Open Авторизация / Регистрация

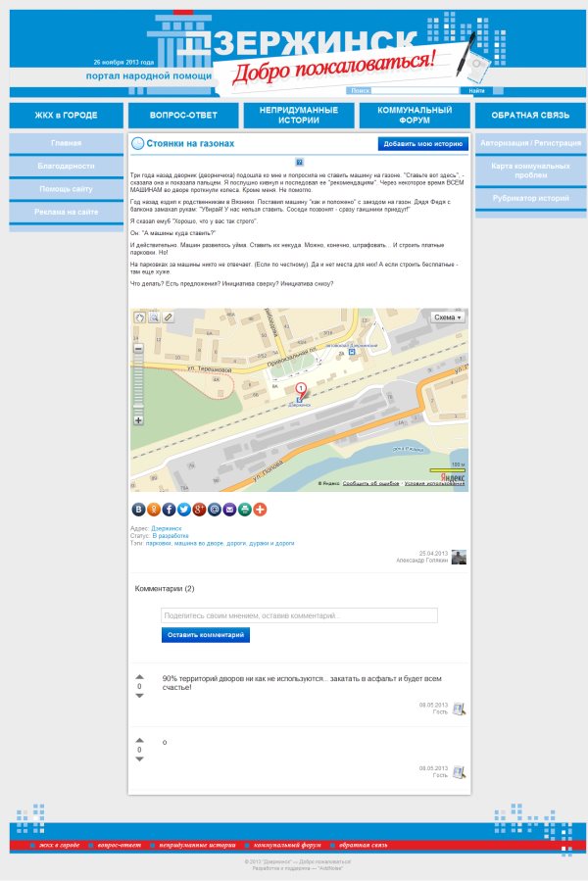tap(530, 143)
